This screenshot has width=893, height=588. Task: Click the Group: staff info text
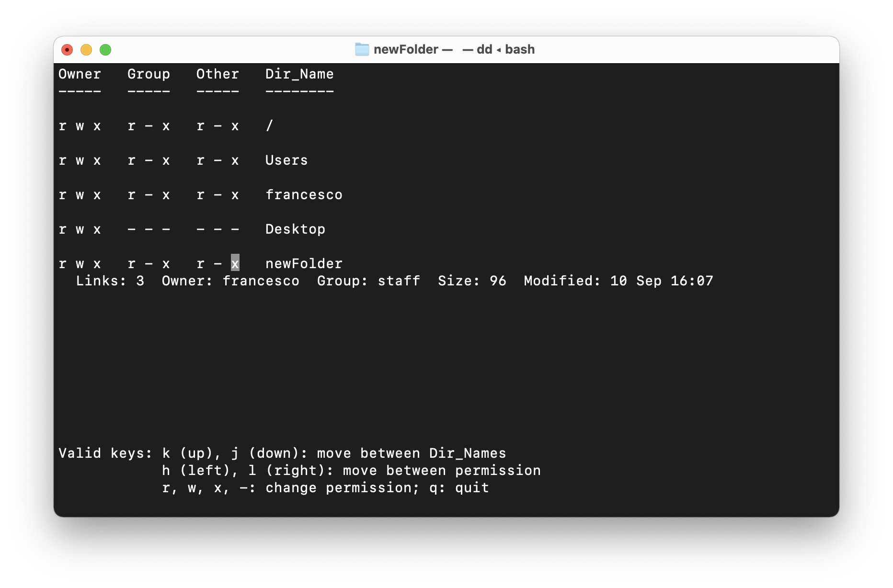click(x=368, y=281)
